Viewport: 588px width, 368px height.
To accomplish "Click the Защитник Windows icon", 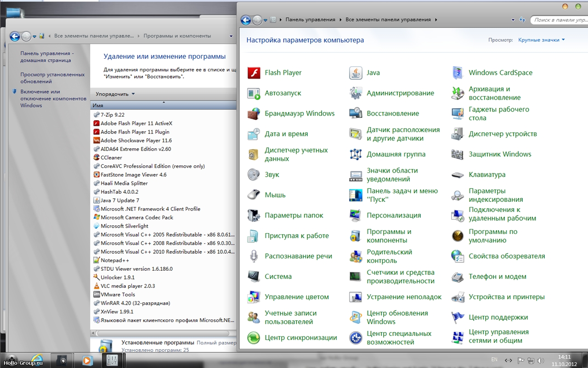I will point(458,155).
